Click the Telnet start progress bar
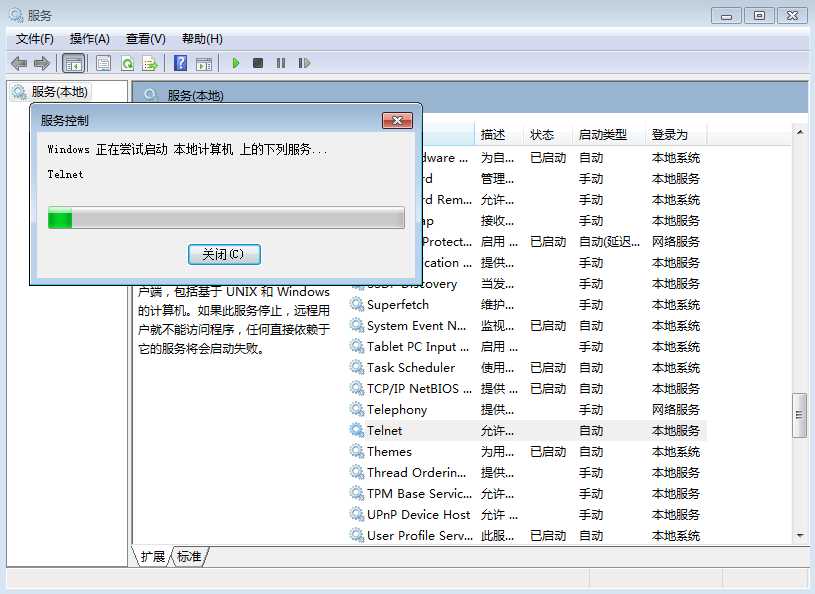Screen dimensions: 815x594 click(x=226, y=218)
